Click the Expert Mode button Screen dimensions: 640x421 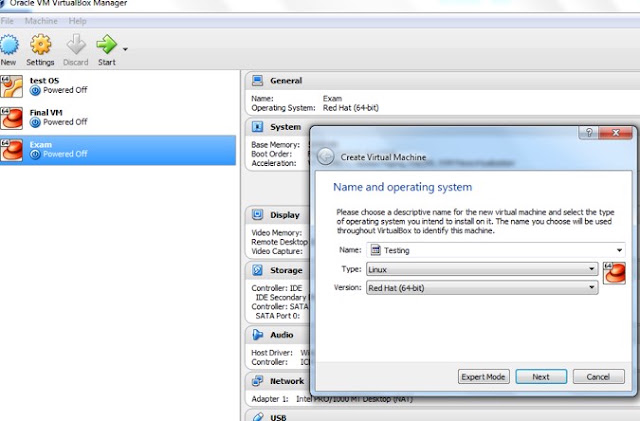point(484,376)
